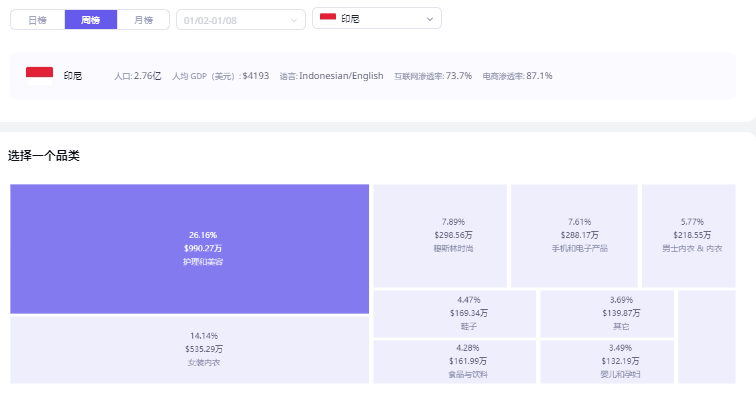Select the 手机和电子产品 7.61% category tile
This screenshot has width=756, height=399.
click(574, 236)
